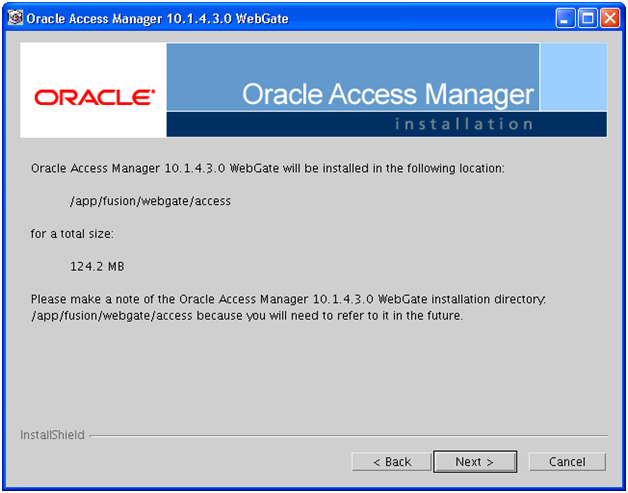Click the red ORACLE logo
The height and width of the screenshot is (493, 628).
click(x=95, y=97)
